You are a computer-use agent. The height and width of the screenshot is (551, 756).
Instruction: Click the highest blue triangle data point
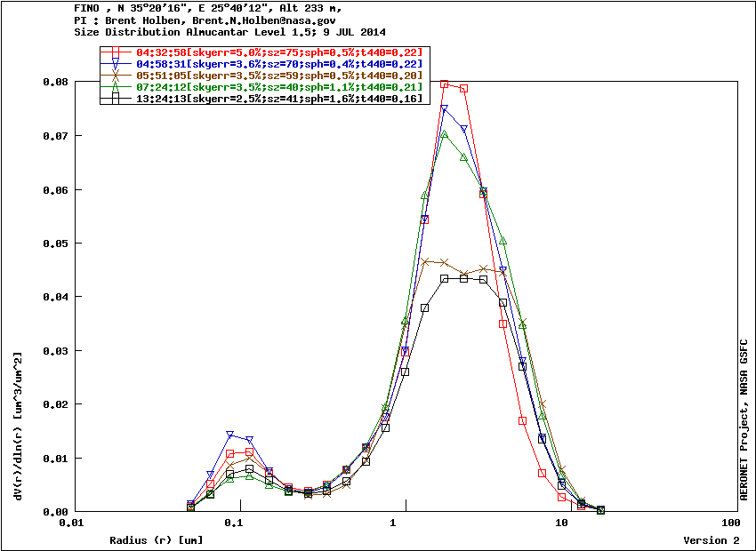tap(445, 109)
